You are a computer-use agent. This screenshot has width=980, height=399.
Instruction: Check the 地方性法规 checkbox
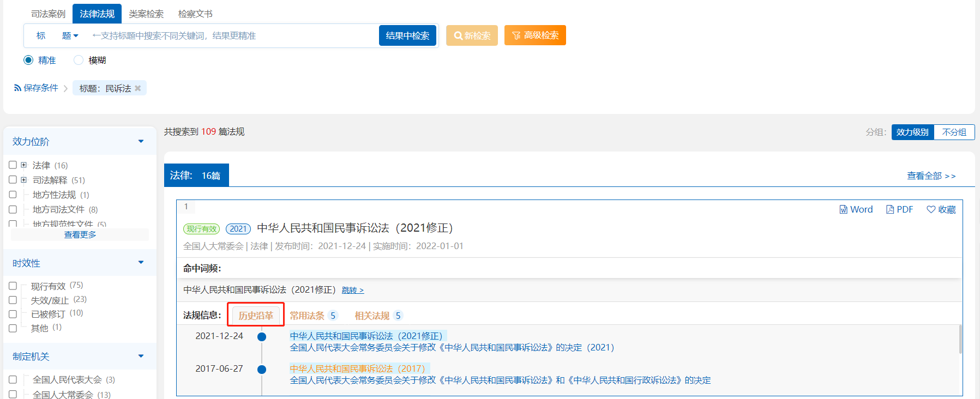(13, 195)
